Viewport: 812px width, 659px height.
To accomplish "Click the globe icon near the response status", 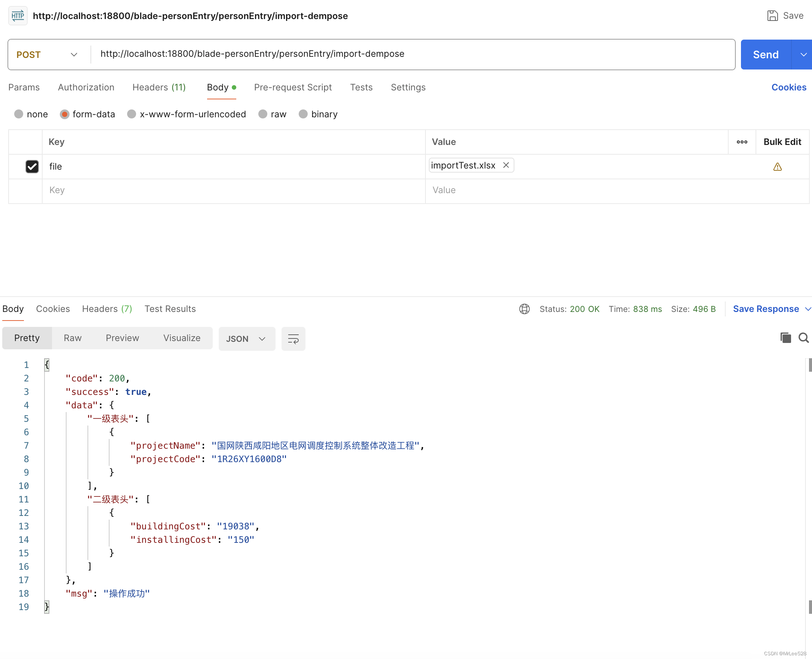I will (x=524, y=309).
